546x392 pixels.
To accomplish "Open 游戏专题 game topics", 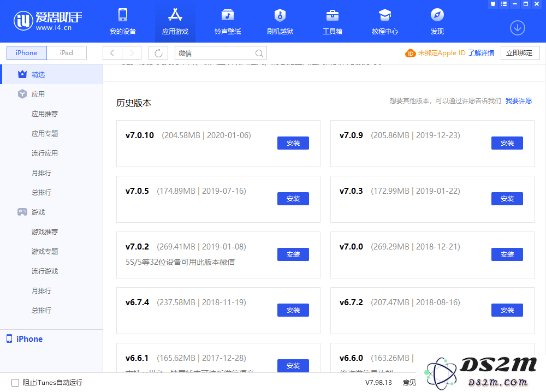I will 45,251.
